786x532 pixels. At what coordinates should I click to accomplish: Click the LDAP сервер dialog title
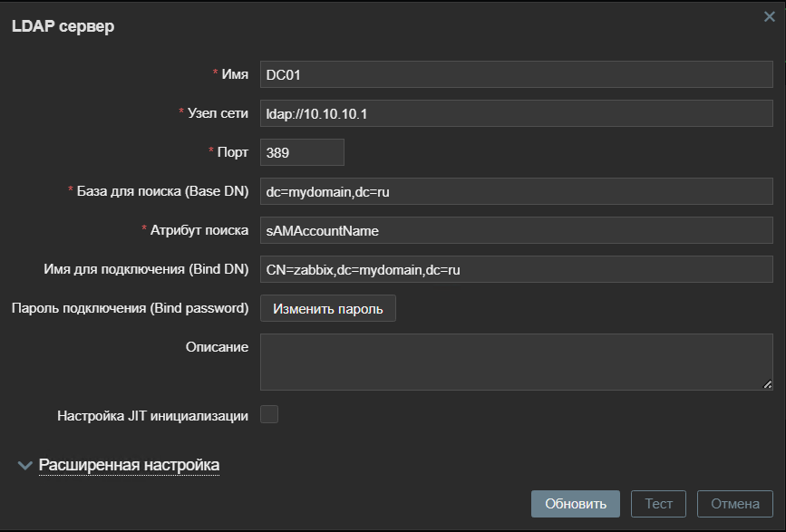63,26
